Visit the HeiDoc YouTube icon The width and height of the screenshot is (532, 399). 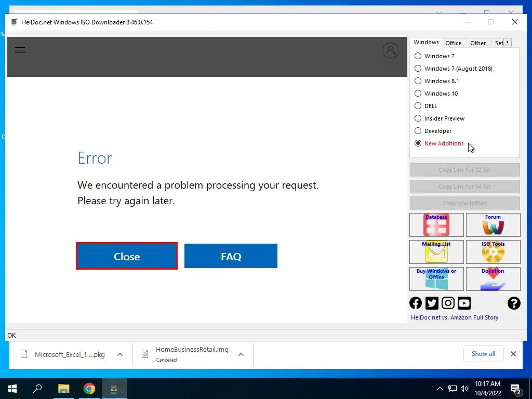[464, 303]
